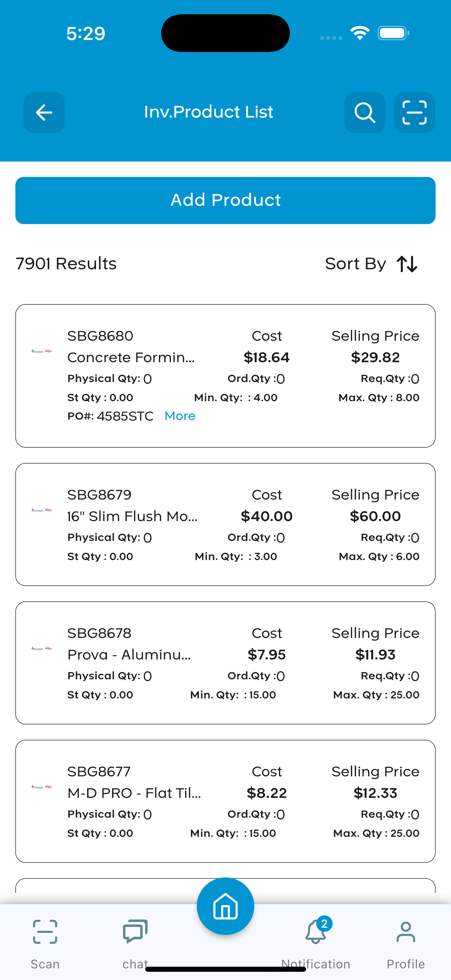Image resolution: width=451 pixels, height=980 pixels.
Task: Tap the Concrete Forming product name
Action: (x=131, y=357)
